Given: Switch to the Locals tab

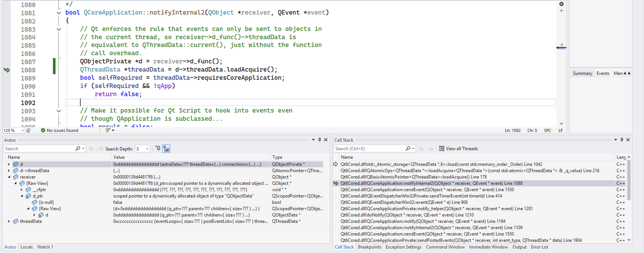Looking at the screenshot, I should (26, 247).
